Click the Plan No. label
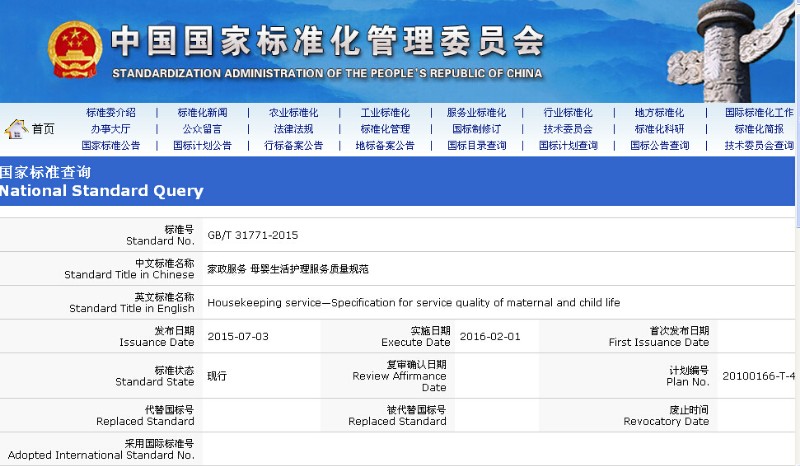 coord(688,376)
